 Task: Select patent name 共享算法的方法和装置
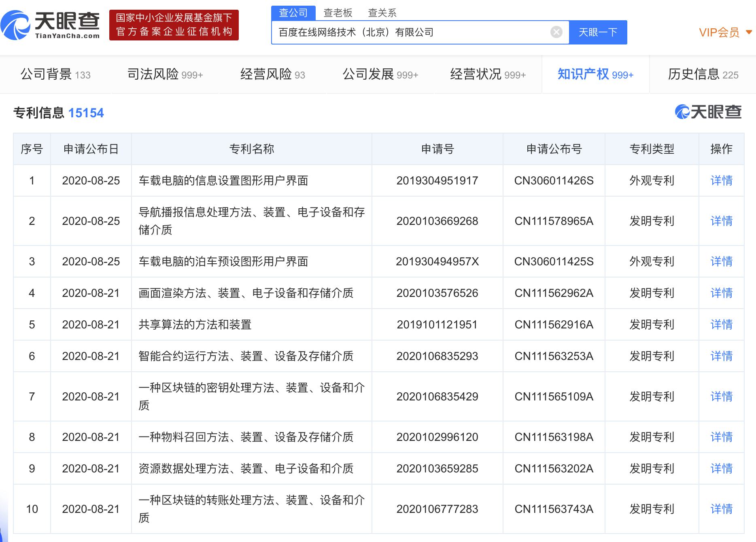195,324
